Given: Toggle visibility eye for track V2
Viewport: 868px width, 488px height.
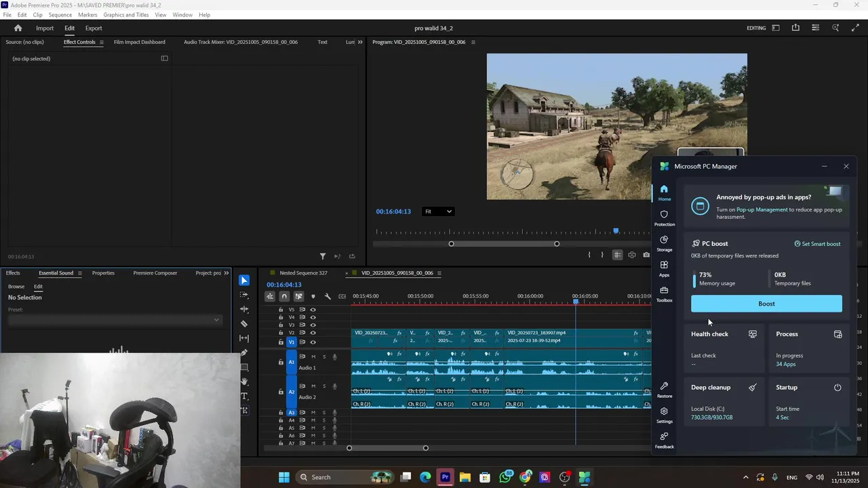Looking at the screenshot, I should (x=313, y=333).
